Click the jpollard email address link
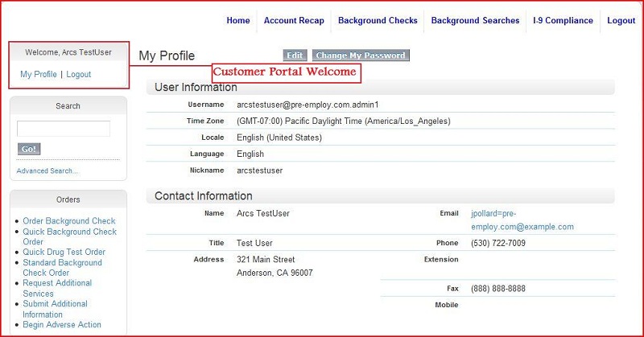 pos(522,220)
